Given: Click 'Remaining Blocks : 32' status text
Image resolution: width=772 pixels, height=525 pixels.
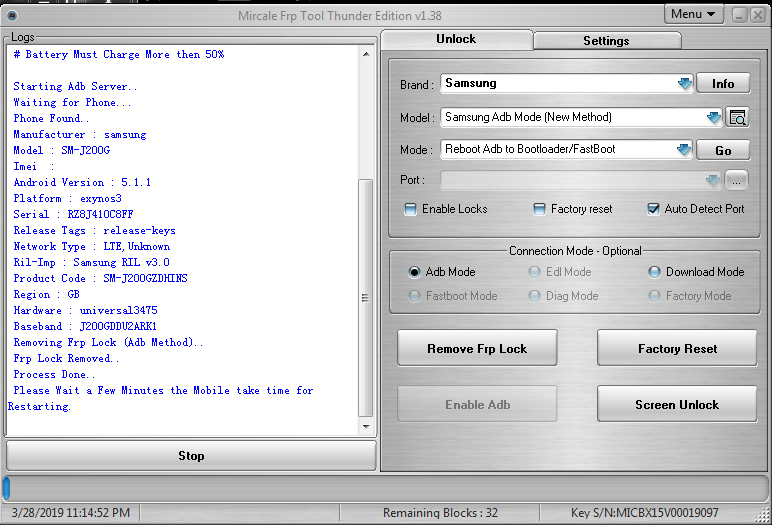Looking at the screenshot, I should coord(440,513).
